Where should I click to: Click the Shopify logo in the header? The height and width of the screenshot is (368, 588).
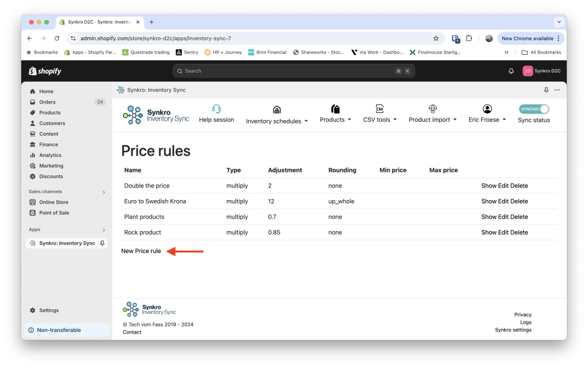[x=44, y=70]
